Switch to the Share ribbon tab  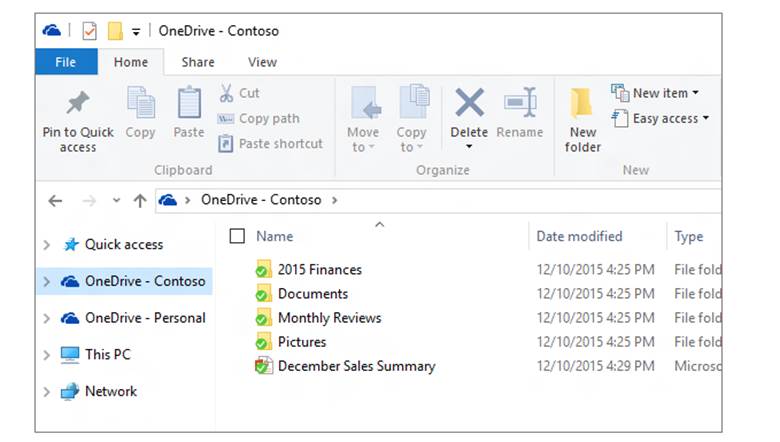pos(198,62)
